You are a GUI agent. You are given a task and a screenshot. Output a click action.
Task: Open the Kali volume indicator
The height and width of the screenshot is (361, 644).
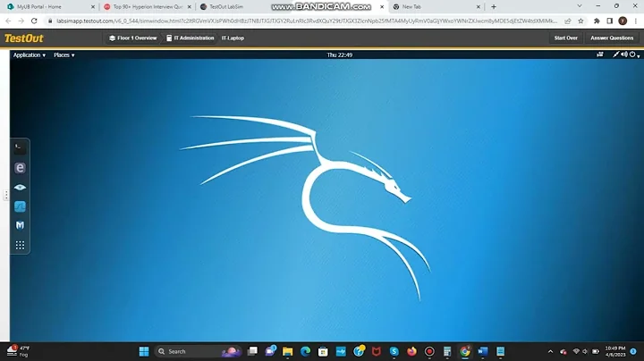click(x=624, y=55)
